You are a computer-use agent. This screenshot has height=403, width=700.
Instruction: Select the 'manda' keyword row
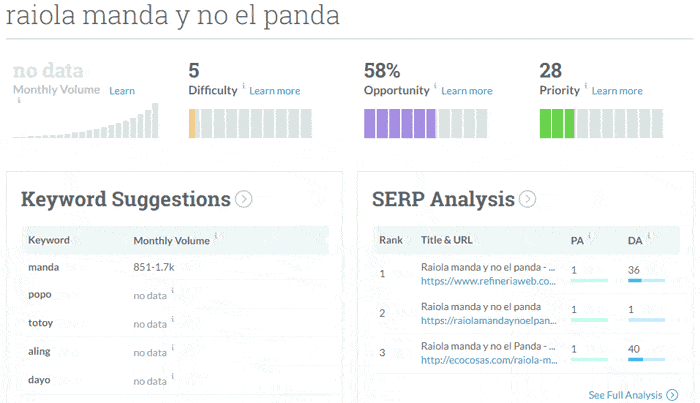(176, 267)
